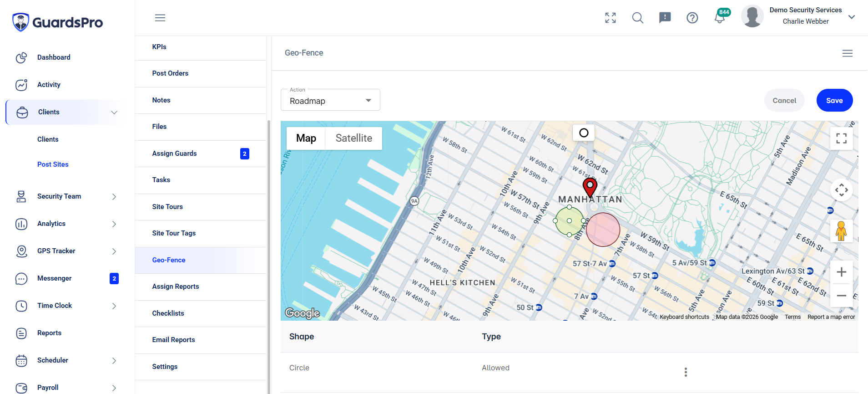Open the notifications bell icon

tap(719, 18)
